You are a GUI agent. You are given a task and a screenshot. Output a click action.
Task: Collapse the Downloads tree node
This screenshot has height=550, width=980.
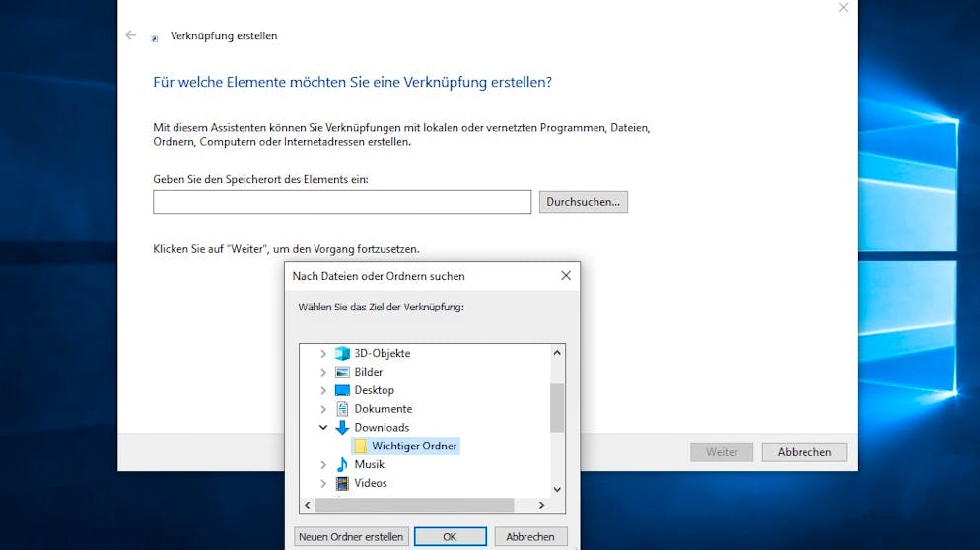pyautogui.click(x=323, y=428)
